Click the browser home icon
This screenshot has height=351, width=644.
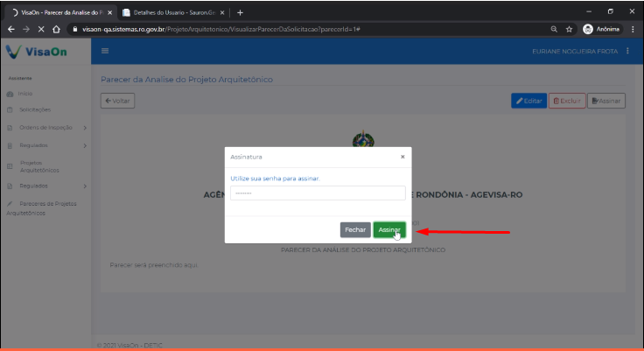pos(56,29)
